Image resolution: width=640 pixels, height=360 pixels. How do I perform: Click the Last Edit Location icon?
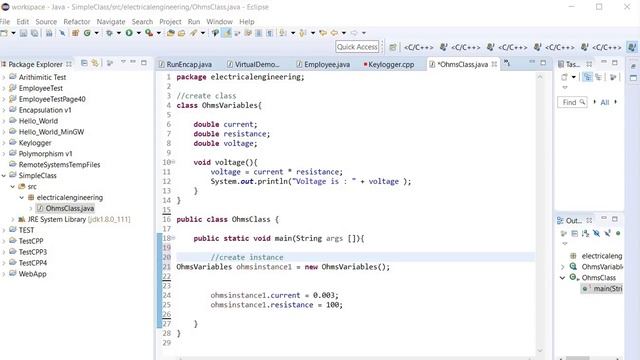click(323, 33)
